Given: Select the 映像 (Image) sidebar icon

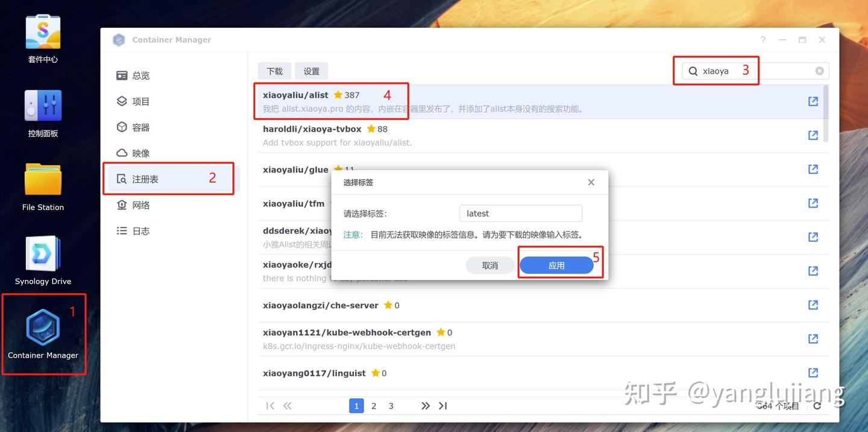Looking at the screenshot, I should (x=140, y=153).
